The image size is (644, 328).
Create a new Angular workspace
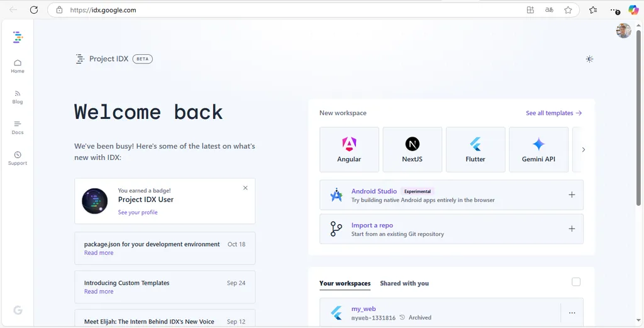point(349,150)
